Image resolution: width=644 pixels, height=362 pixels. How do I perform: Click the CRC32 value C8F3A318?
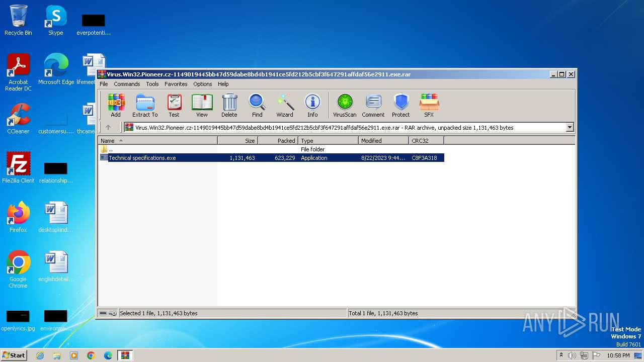point(424,158)
